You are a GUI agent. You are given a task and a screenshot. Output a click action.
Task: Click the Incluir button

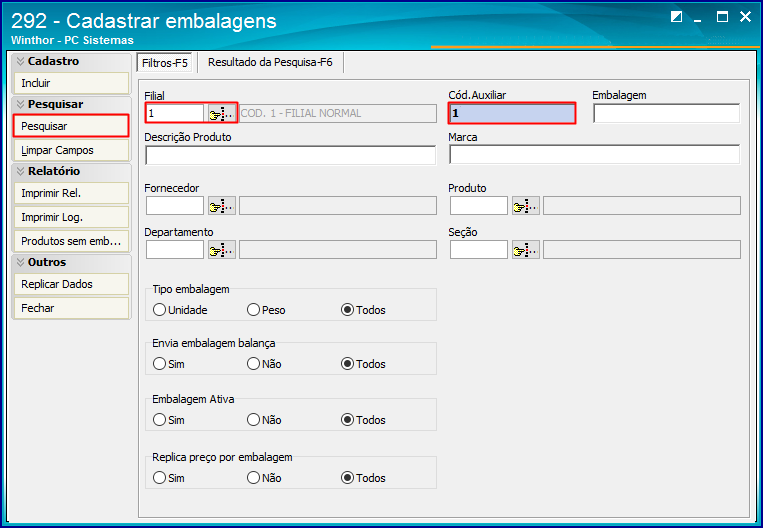pyautogui.click(x=72, y=83)
